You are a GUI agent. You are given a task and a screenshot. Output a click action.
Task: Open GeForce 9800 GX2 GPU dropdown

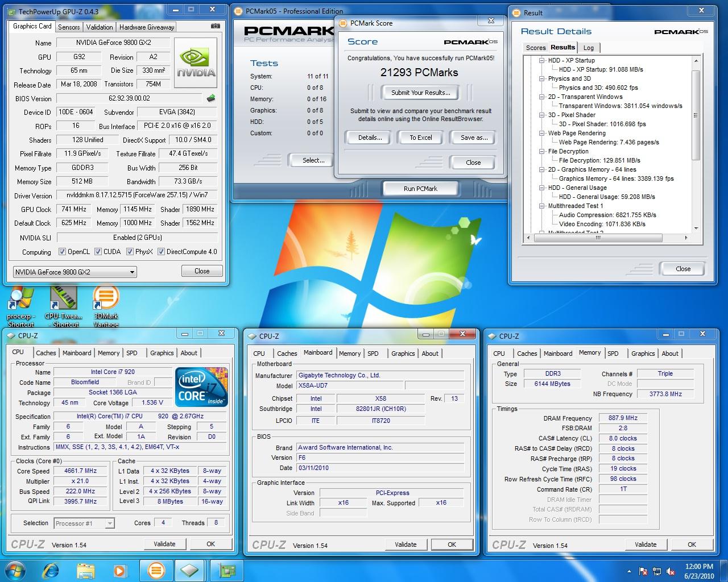click(x=75, y=272)
